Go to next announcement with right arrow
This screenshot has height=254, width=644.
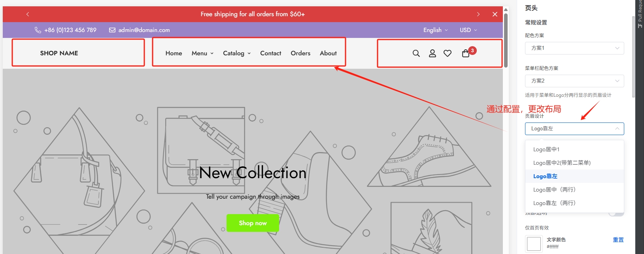click(478, 14)
